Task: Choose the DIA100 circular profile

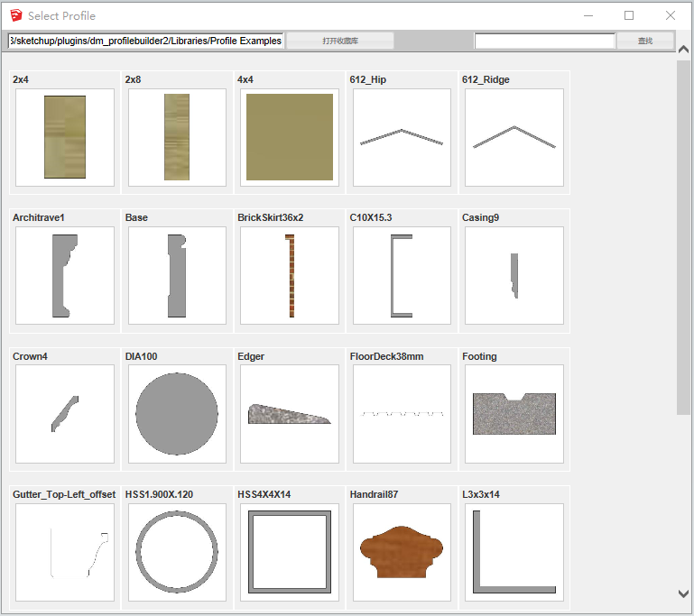Action: 177,414
